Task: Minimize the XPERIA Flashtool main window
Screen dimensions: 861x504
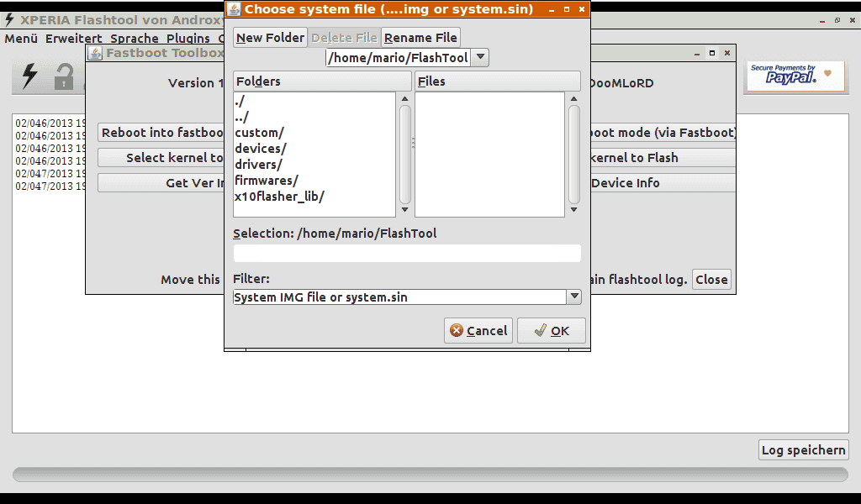Action: tap(822, 21)
